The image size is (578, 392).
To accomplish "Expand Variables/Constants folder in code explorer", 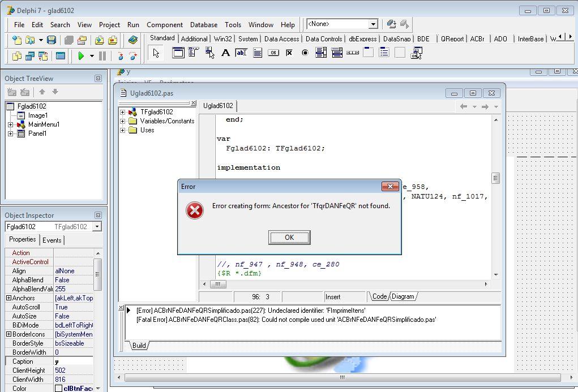I will coord(122,121).
